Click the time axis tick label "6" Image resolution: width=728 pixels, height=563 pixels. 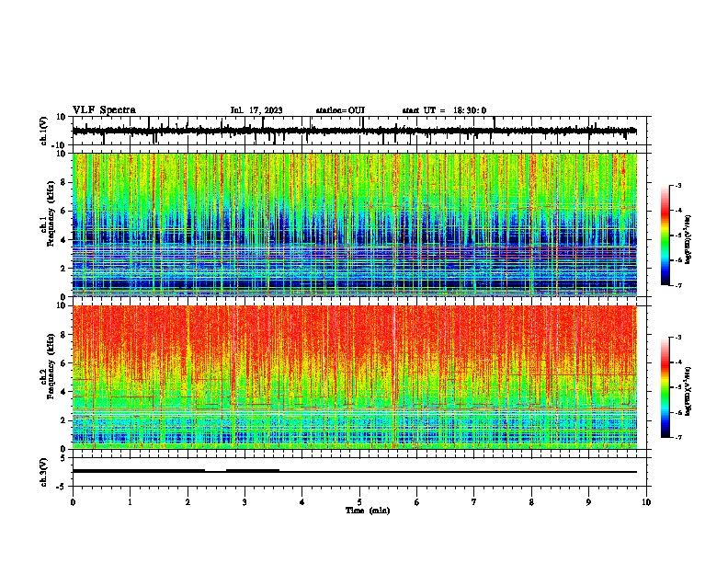[417, 502]
